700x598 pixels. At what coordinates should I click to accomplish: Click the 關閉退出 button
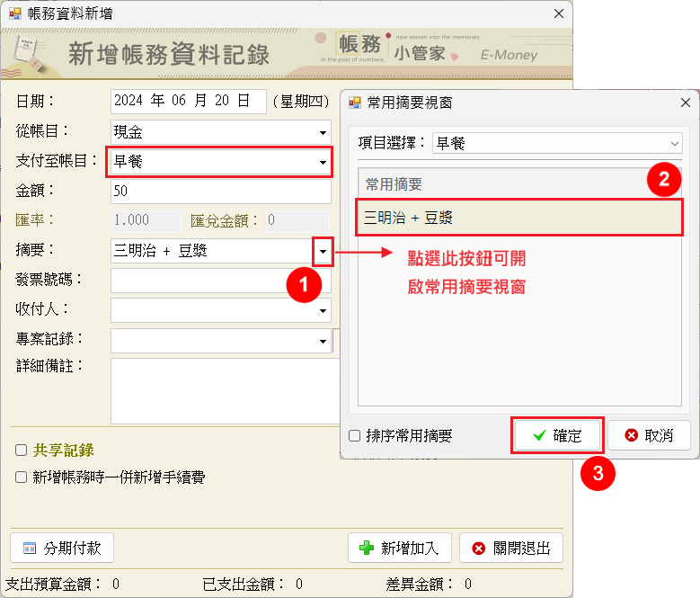pyautogui.click(x=511, y=548)
